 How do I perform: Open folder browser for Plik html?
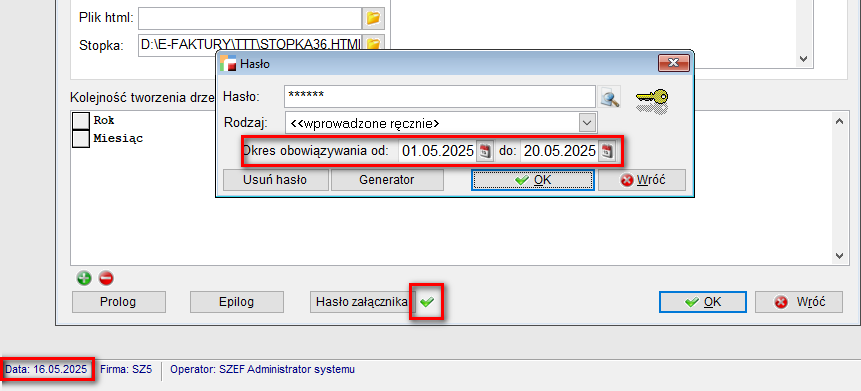click(373, 18)
